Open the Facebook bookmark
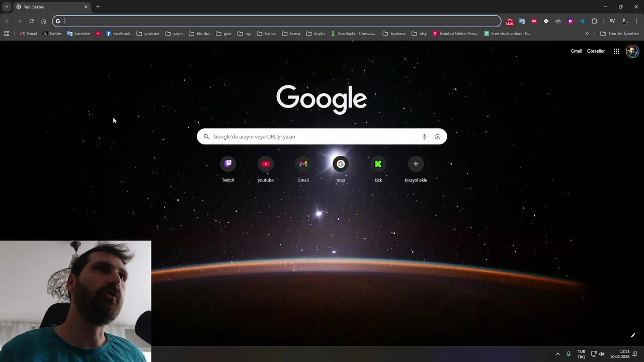644x362 pixels. [x=118, y=34]
